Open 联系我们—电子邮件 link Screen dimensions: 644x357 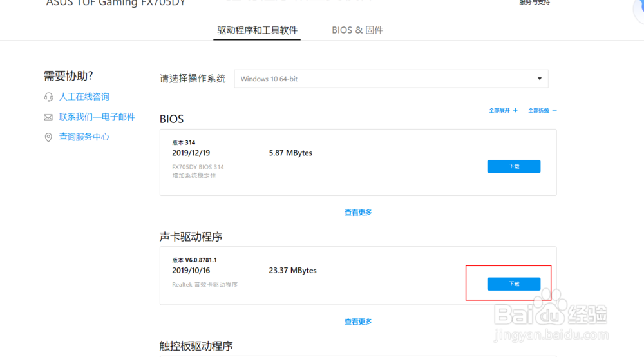pyautogui.click(x=97, y=117)
